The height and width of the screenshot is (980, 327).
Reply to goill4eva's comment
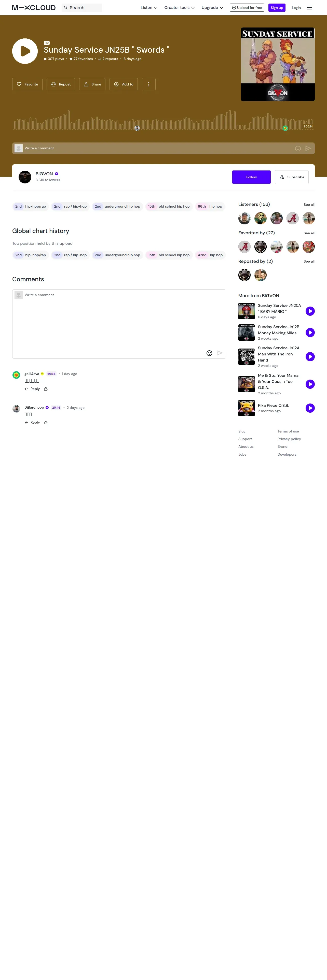(x=32, y=389)
